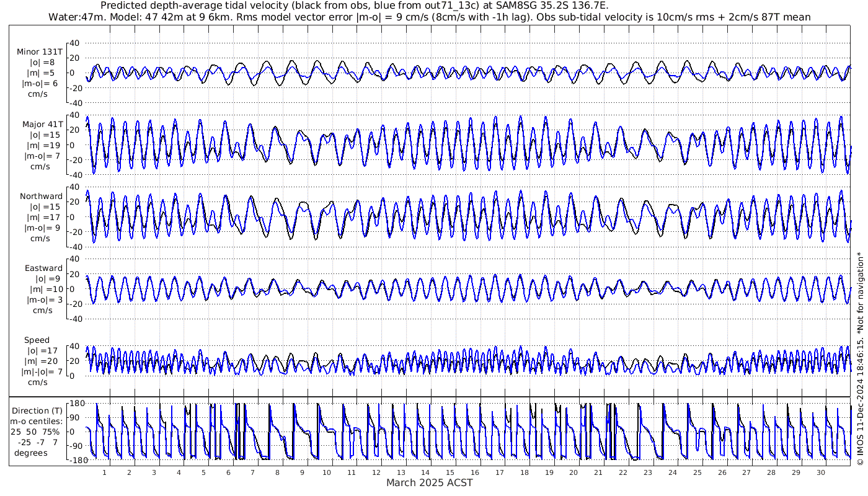Click day '30' on the date axis

820,472
